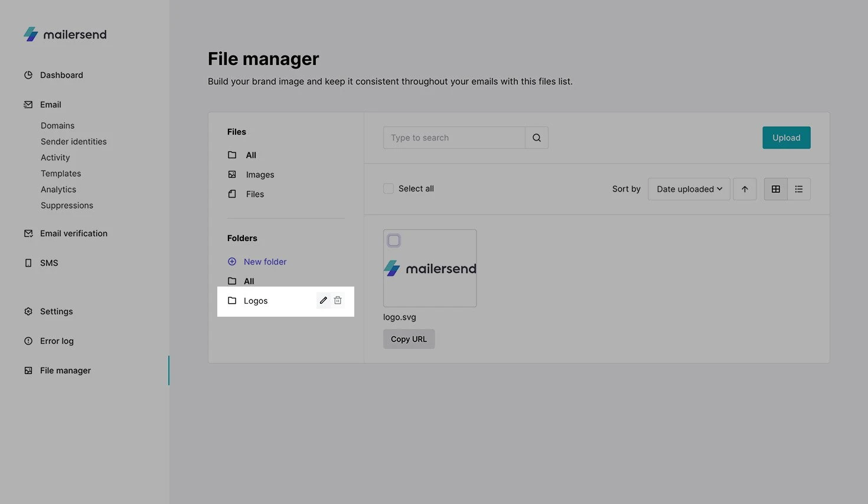Viewport: 868px width, 504px height.
Task: Delete the Logos folder with trash icon
Action: (338, 300)
